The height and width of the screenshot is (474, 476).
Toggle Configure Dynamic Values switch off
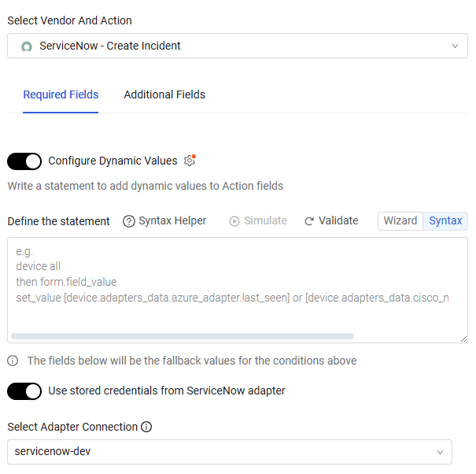24,161
